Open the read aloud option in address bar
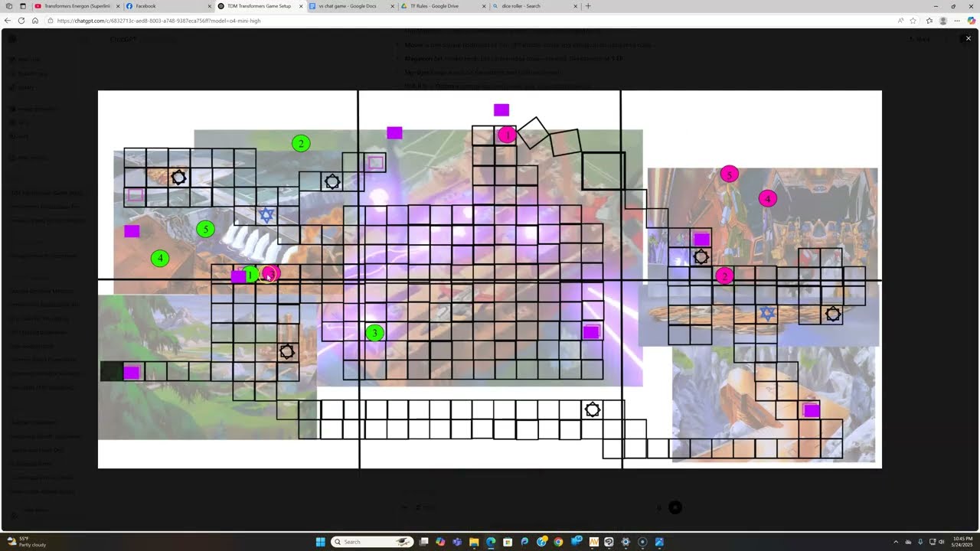 [900, 21]
